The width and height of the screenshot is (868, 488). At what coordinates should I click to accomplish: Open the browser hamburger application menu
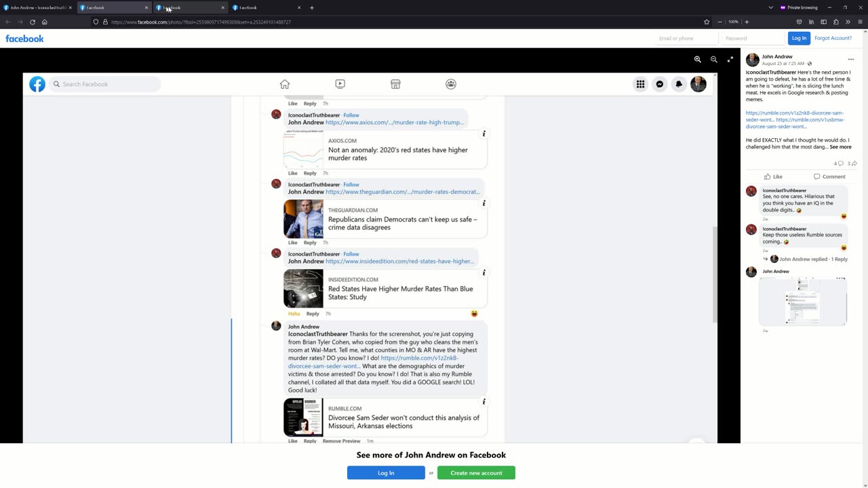[x=860, y=22]
